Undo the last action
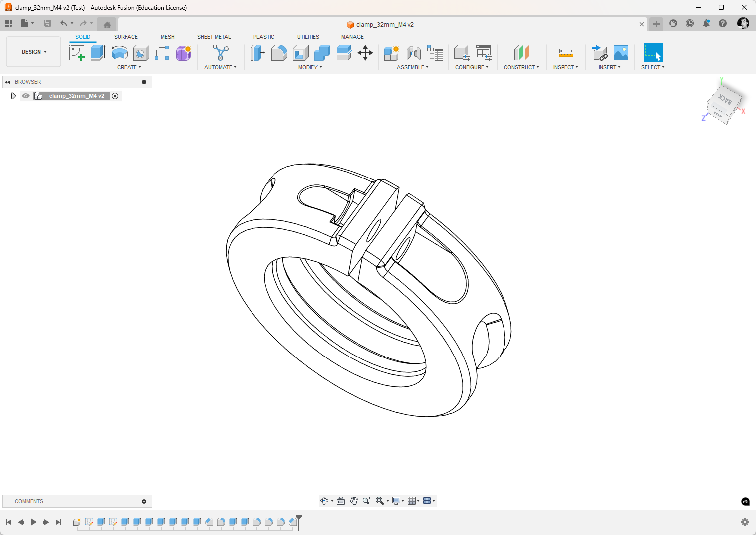The image size is (756, 535). coord(64,23)
